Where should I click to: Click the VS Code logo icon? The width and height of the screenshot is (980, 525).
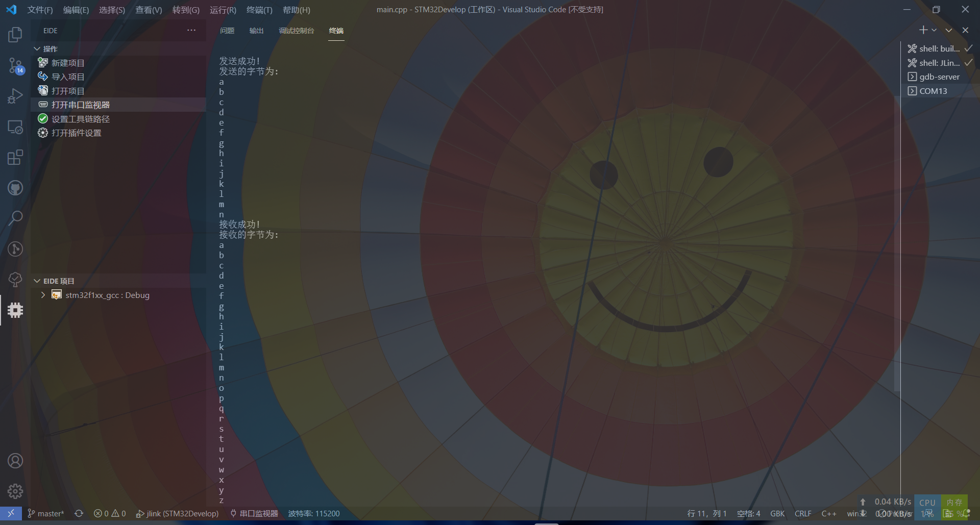click(x=11, y=10)
